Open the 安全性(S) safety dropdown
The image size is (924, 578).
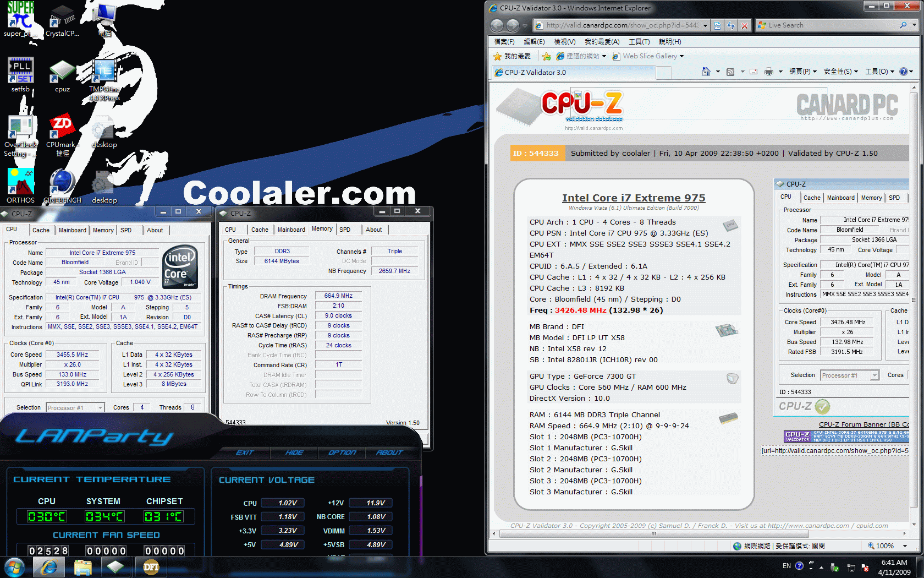(840, 72)
